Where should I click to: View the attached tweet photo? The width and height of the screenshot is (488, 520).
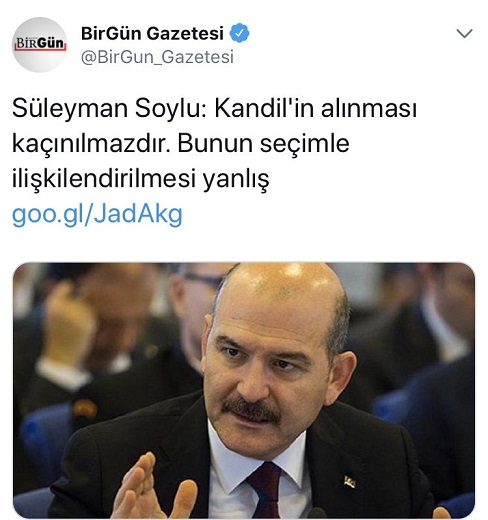244,391
